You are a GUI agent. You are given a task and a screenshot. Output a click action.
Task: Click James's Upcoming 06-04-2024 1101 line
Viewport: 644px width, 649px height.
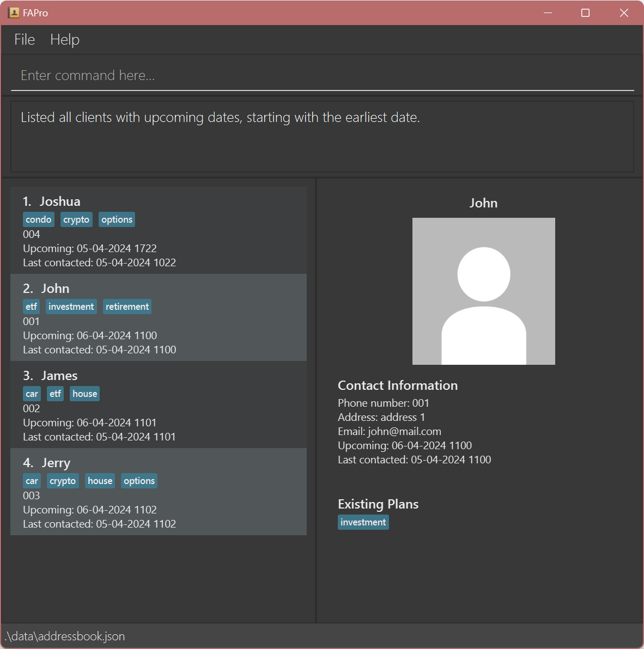point(90,423)
